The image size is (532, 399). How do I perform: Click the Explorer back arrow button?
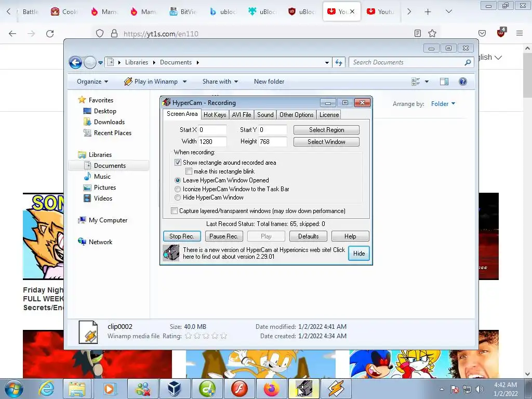pos(75,62)
